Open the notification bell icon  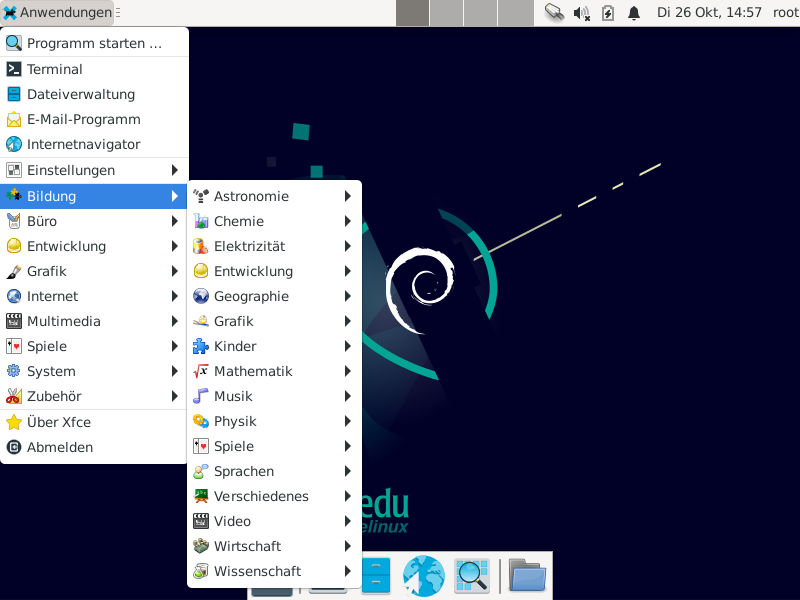633,13
